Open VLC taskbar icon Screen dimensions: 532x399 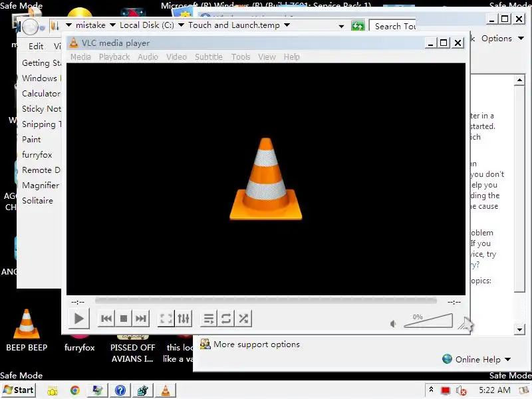165,390
